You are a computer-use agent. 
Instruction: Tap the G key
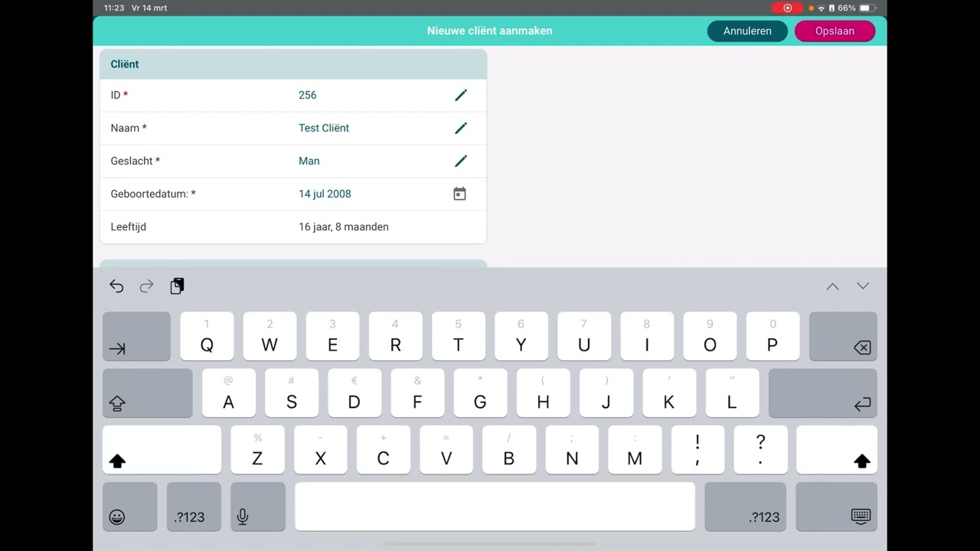coord(480,393)
